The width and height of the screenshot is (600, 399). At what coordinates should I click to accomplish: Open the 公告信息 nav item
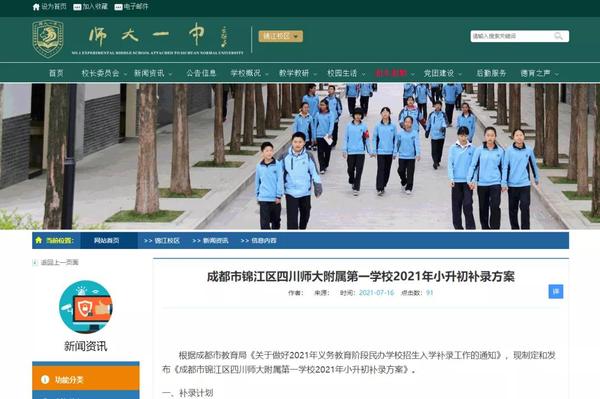coord(201,73)
